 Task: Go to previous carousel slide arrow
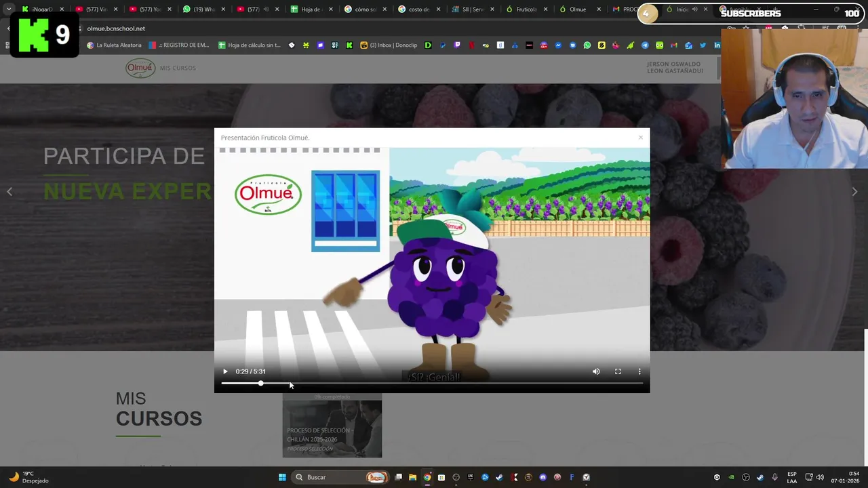9,192
